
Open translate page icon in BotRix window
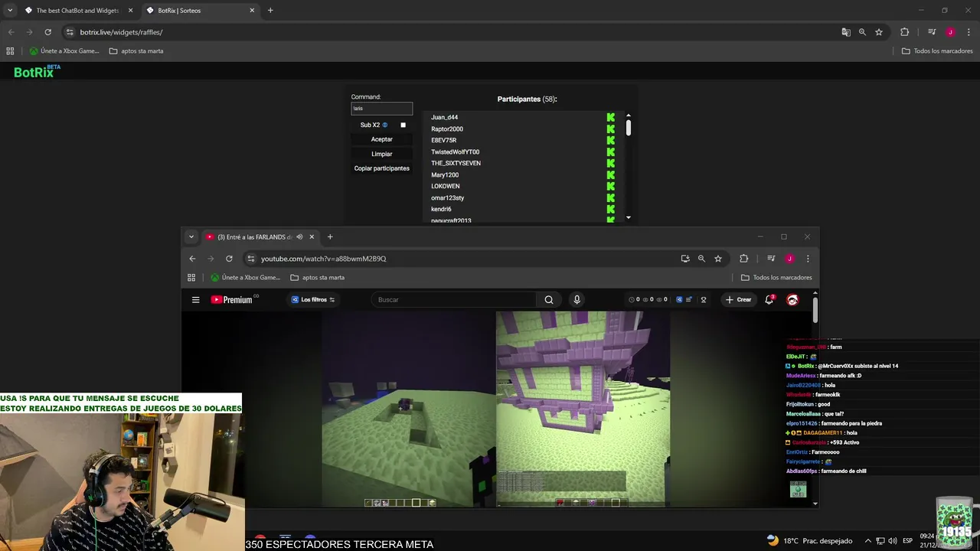pyautogui.click(x=846, y=32)
